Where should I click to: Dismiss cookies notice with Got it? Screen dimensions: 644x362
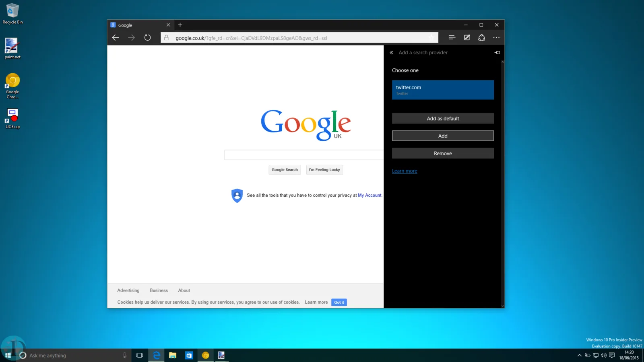pyautogui.click(x=339, y=302)
